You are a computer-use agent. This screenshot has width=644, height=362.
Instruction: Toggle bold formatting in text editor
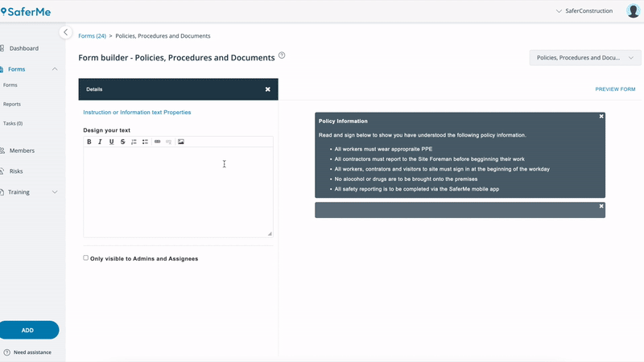(x=89, y=142)
